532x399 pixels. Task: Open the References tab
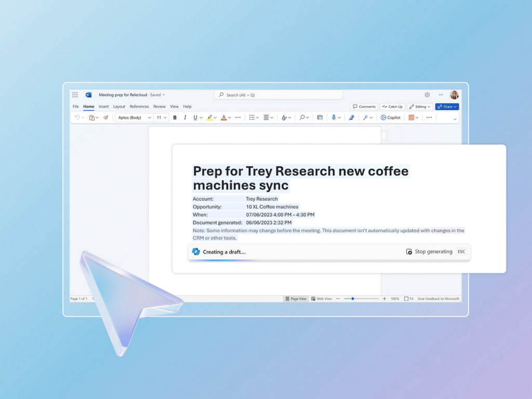[139, 107]
